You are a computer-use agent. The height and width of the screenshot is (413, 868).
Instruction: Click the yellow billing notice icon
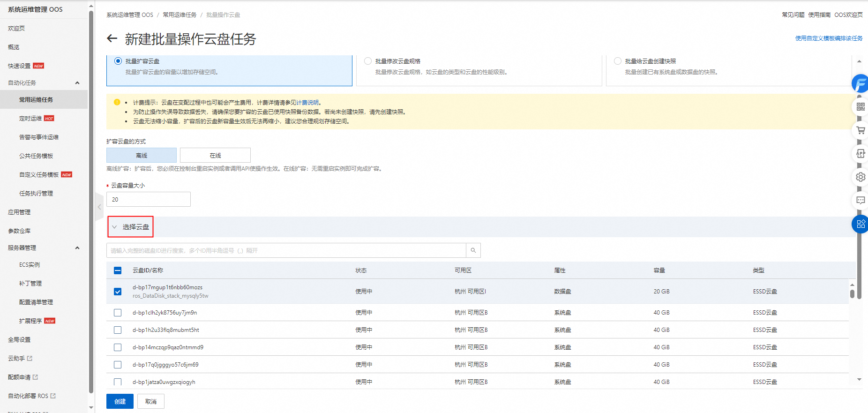tap(117, 102)
